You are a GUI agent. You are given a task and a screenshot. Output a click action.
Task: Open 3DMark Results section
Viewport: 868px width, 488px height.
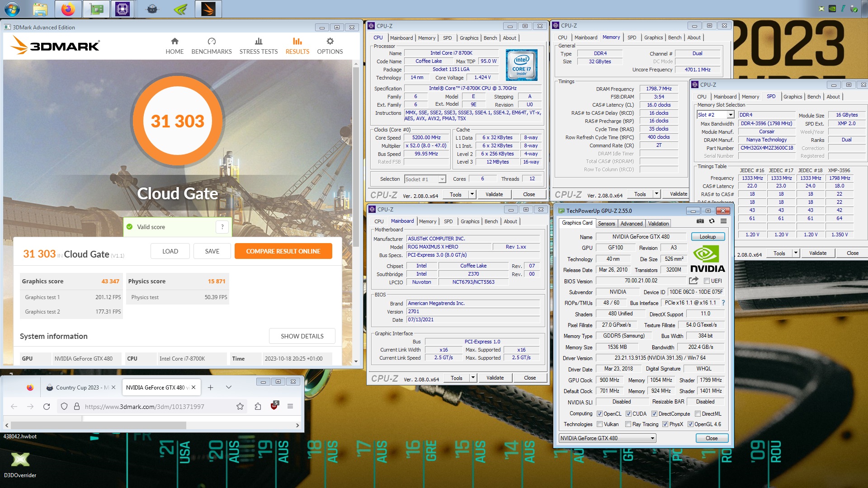(297, 46)
